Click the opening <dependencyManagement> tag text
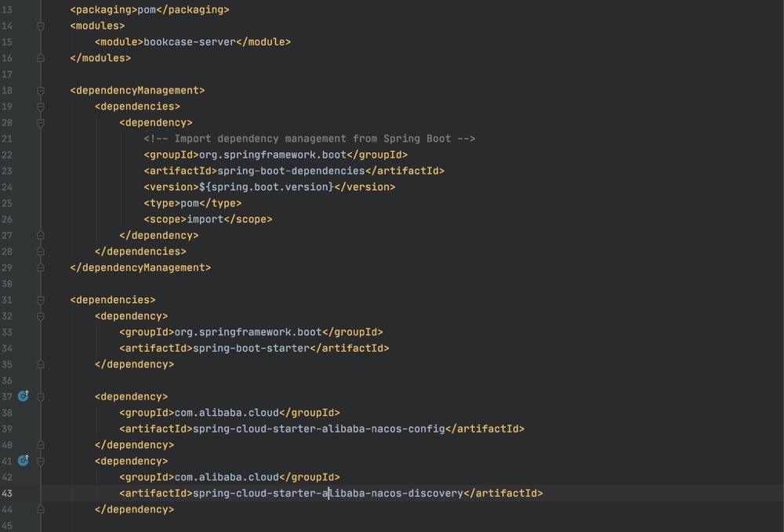The width and height of the screenshot is (784, 532). click(137, 90)
